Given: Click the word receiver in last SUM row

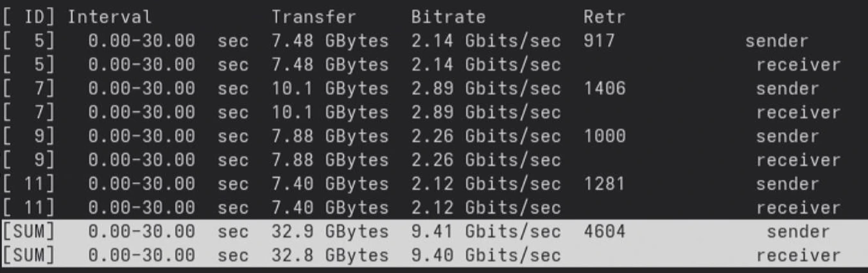Looking at the screenshot, I should [x=798, y=255].
